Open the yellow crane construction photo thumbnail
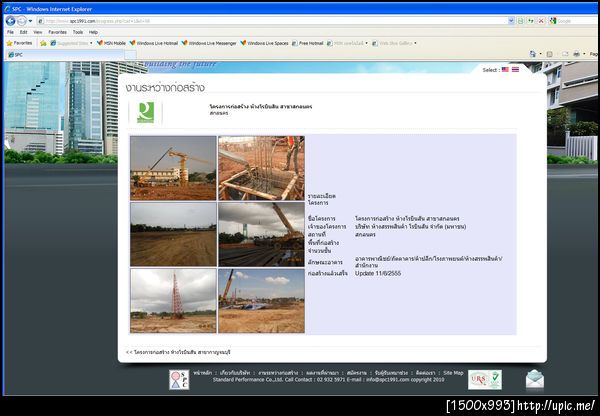This screenshot has width=600, height=416. click(173, 168)
